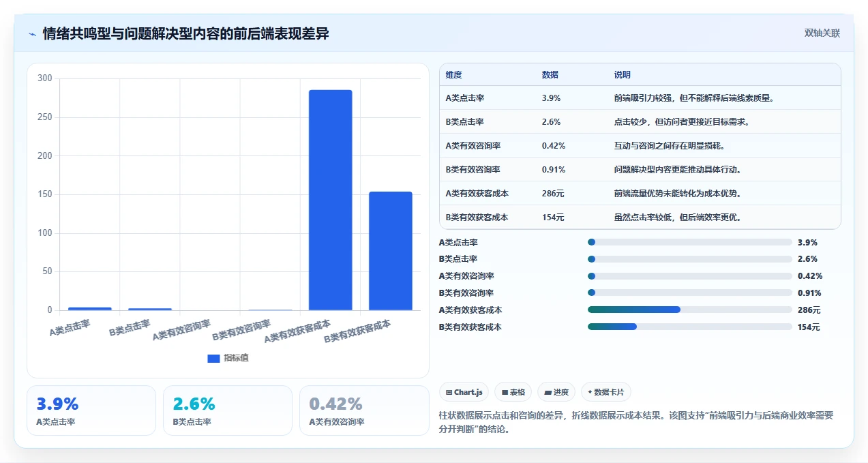The image size is (868, 463).
Task: Click the 286元 table cell
Action: tap(553, 194)
